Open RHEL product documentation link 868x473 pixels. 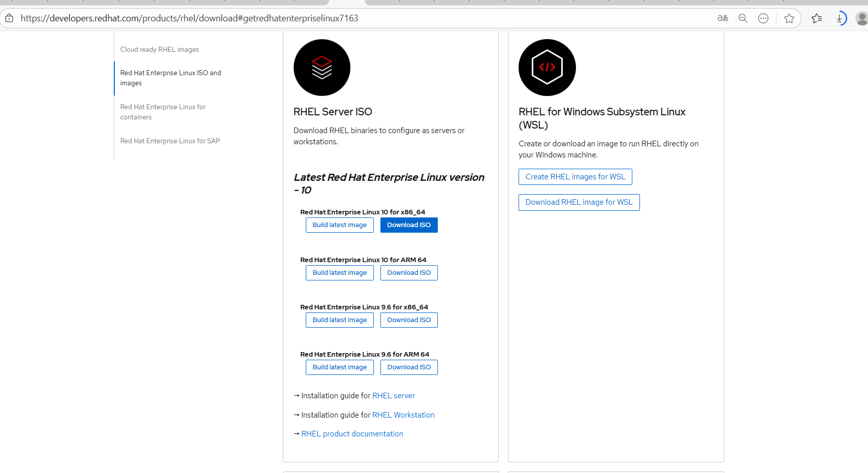click(x=352, y=434)
